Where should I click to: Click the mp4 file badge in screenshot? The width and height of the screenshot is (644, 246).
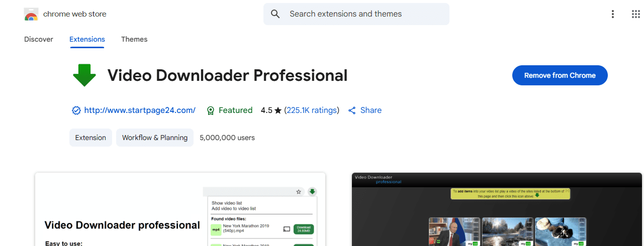[216, 229]
